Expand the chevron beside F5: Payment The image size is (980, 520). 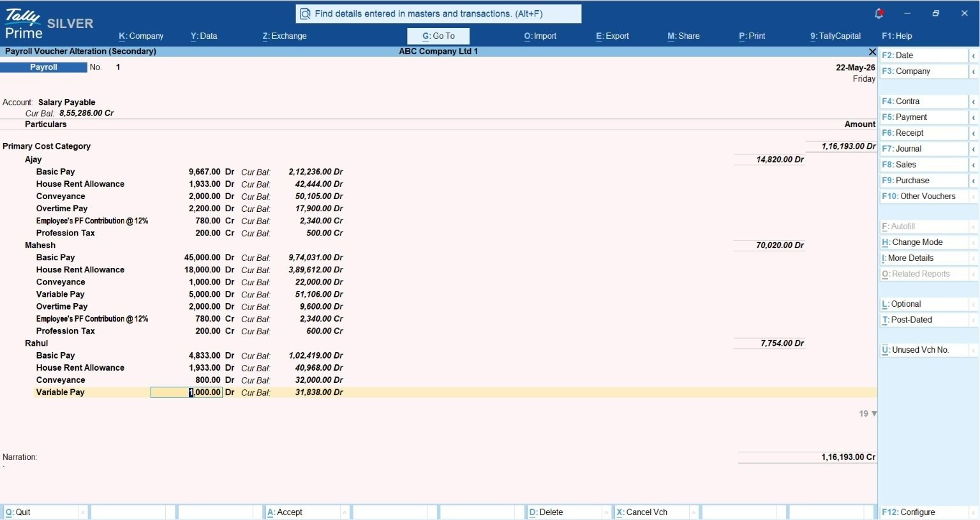click(974, 118)
